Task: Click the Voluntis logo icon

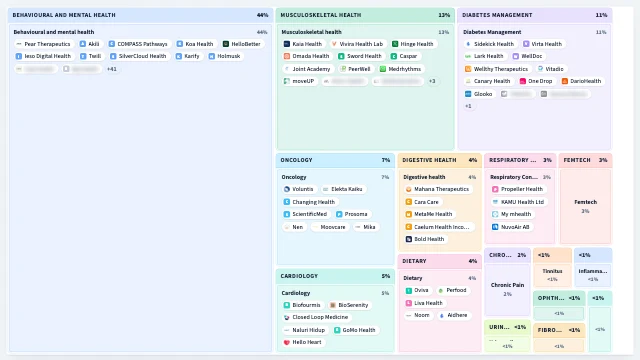Action: click(287, 189)
